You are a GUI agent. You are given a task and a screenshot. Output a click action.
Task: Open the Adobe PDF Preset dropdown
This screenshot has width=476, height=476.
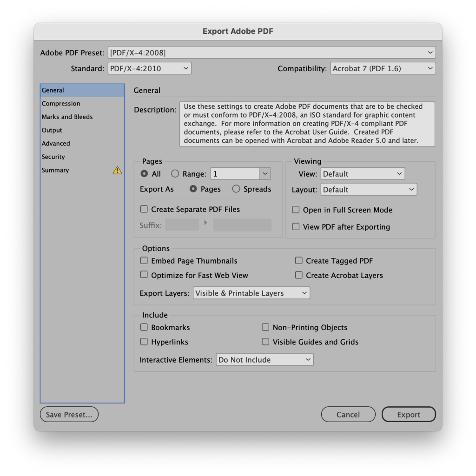click(x=271, y=53)
